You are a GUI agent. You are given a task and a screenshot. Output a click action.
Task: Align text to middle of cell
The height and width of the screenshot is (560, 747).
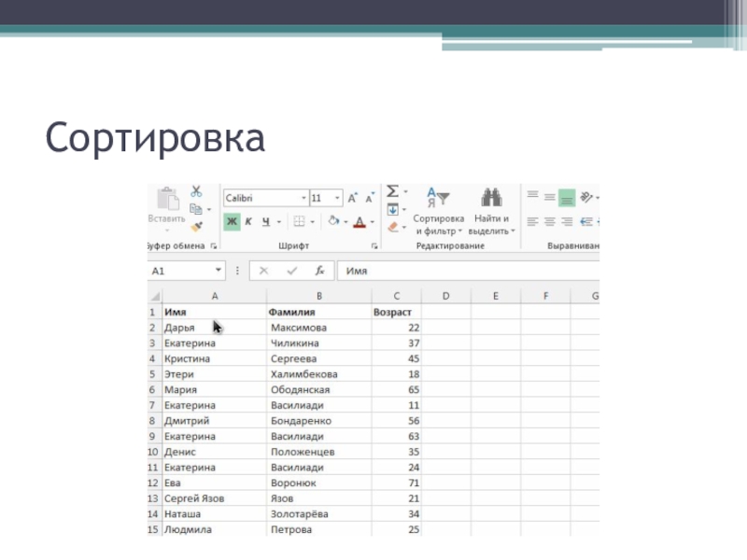(550, 197)
